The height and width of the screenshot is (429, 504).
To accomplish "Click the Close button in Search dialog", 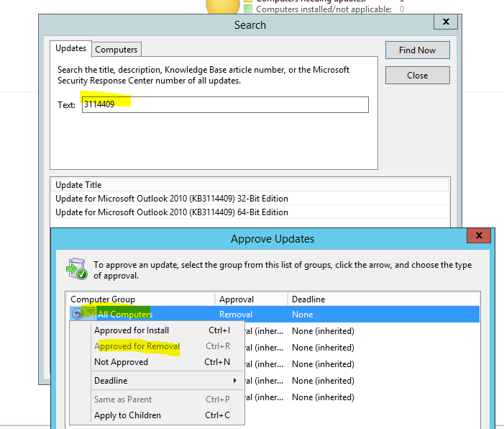I will (x=417, y=76).
